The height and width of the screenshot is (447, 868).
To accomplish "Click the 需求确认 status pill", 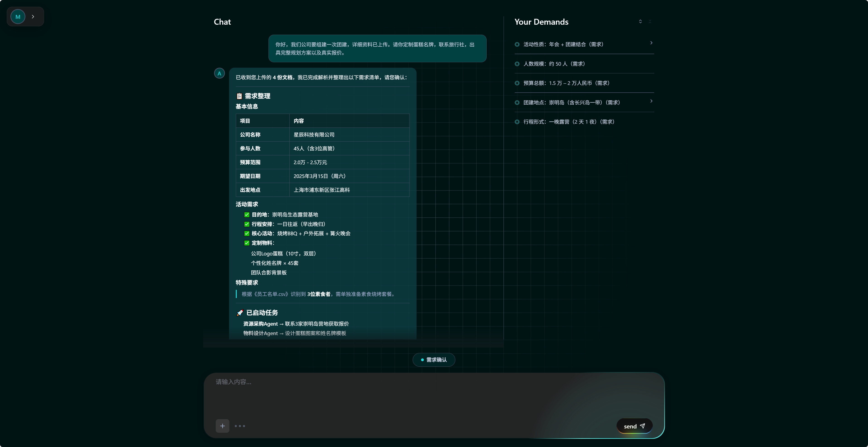I will pyautogui.click(x=434, y=360).
